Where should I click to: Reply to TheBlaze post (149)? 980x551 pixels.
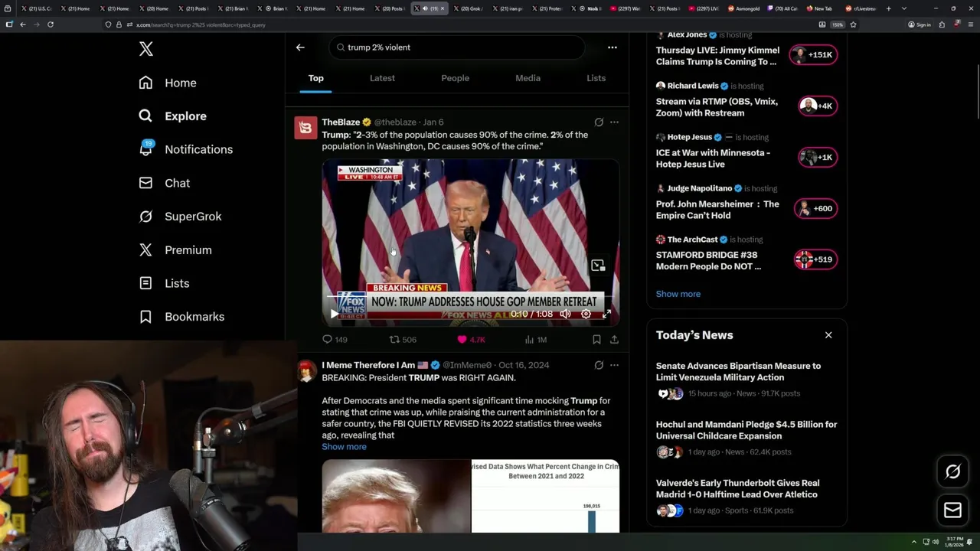click(335, 340)
